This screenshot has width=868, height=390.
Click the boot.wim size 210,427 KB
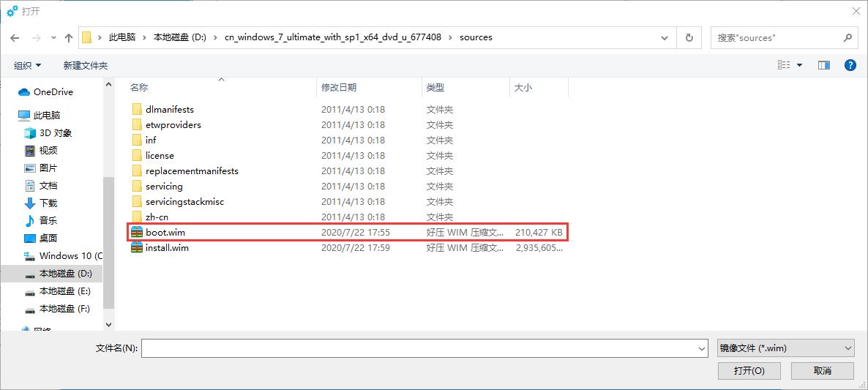pos(539,233)
